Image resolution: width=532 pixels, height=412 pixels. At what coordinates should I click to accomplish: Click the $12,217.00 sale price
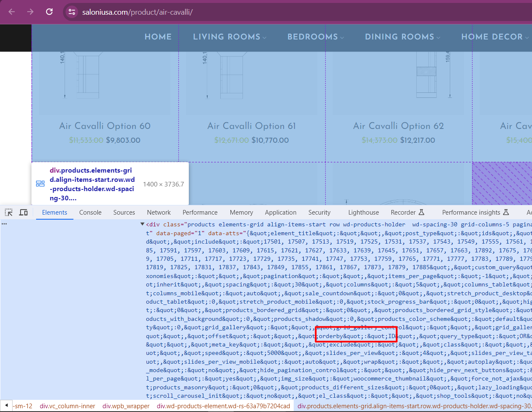pos(417,140)
